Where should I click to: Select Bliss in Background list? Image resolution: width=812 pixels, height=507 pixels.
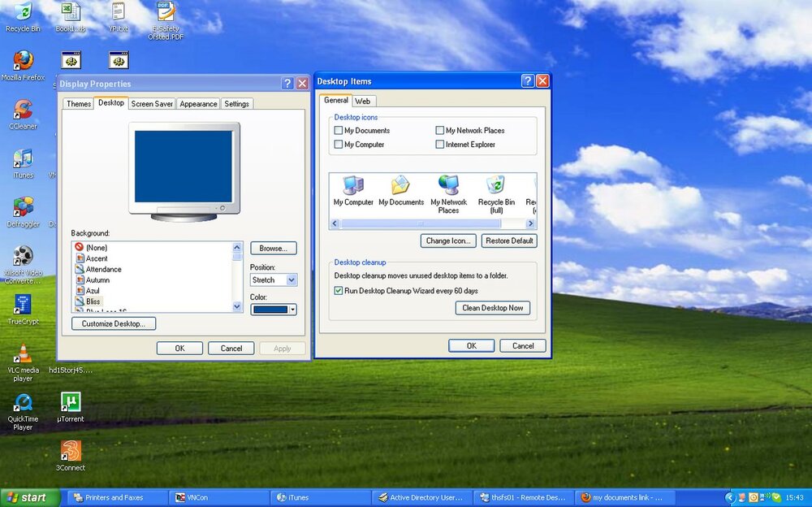pyautogui.click(x=88, y=301)
